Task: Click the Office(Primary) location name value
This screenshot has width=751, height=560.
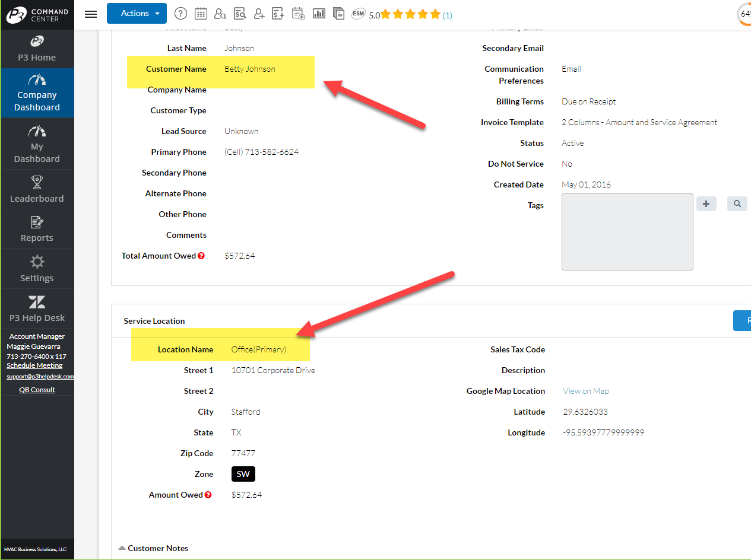Action: point(259,349)
